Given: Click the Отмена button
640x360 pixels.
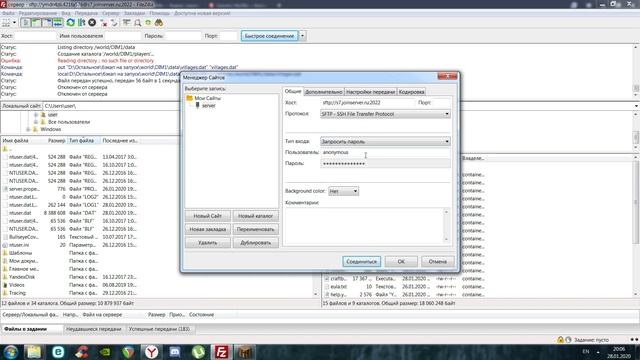Looking at the screenshot, I should click(x=438, y=262).
